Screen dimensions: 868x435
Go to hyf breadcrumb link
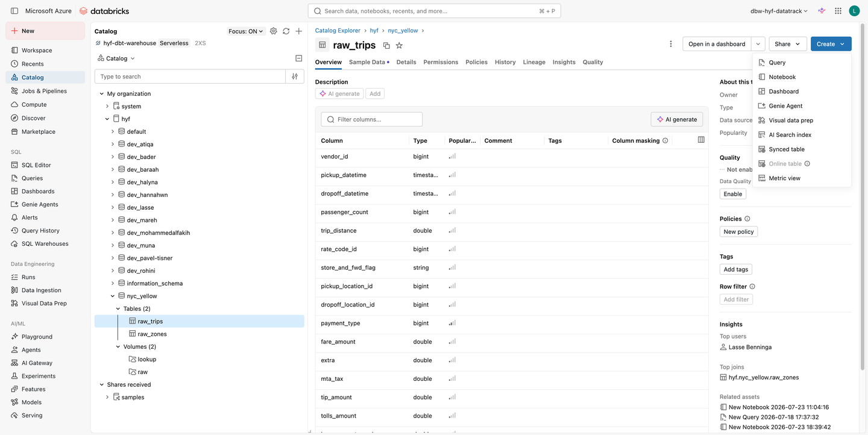pyautogui.click(x=374, y=31)
